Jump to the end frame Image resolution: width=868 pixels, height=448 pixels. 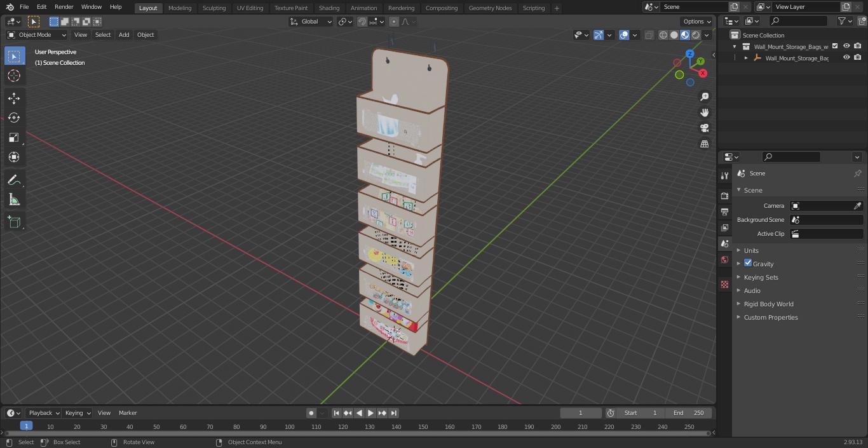click(x=393, y=413)
